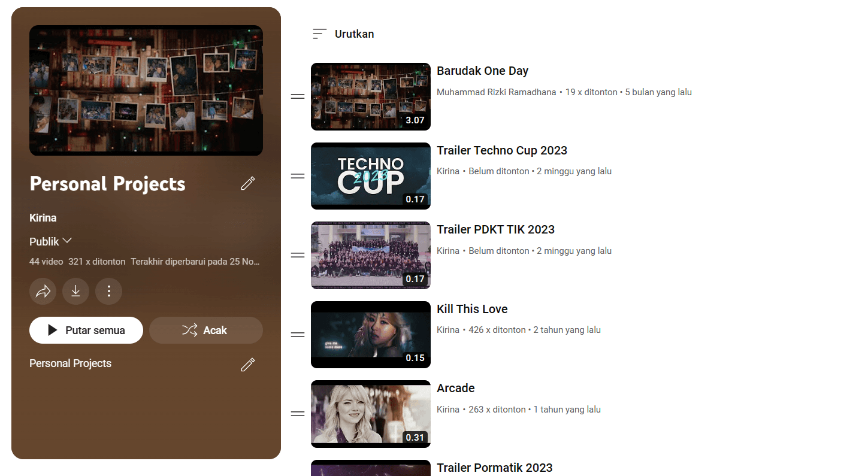Edit the Personal Projects playlist title
Screen dimensions: 868x476
click(248, 183)
